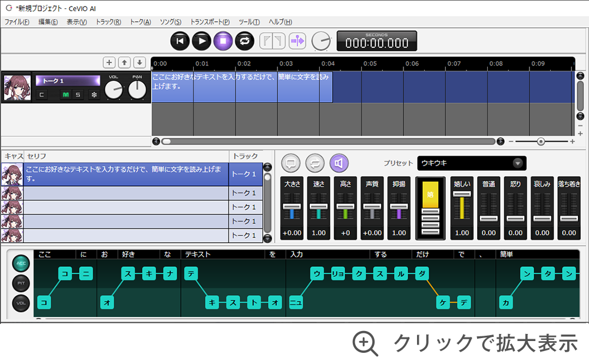This screenshot has width=589, height=364.
Task: Open the ソング menu
Action: pyautogui.click(x=171, y=22)
